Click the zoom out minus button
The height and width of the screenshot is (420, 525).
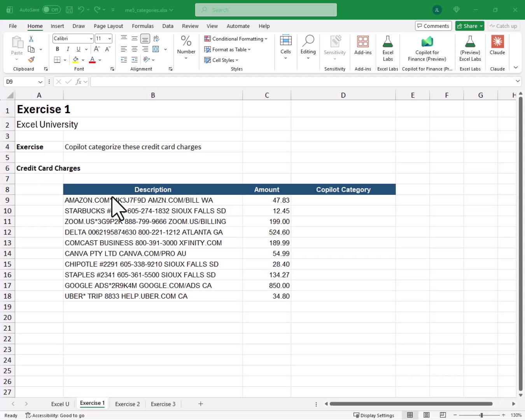455,415
